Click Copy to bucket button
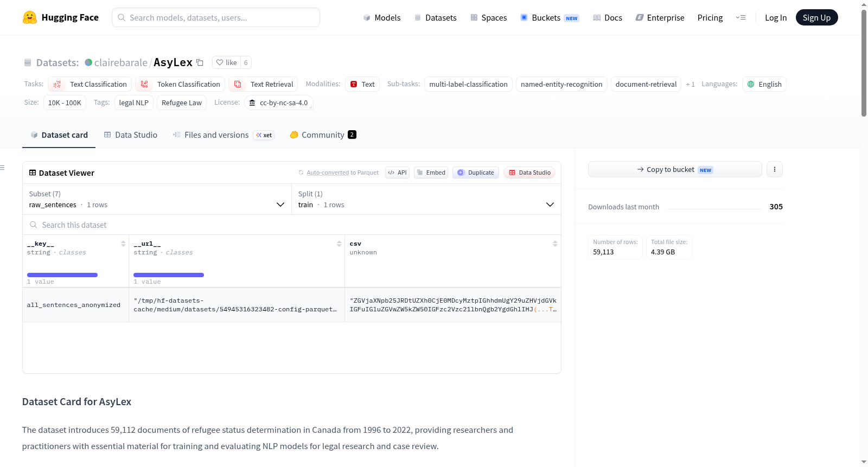The width and height of the screenshot is (868, 467). 675,169
